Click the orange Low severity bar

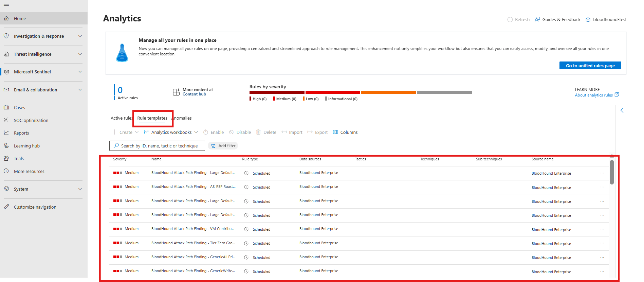[389, 92]
